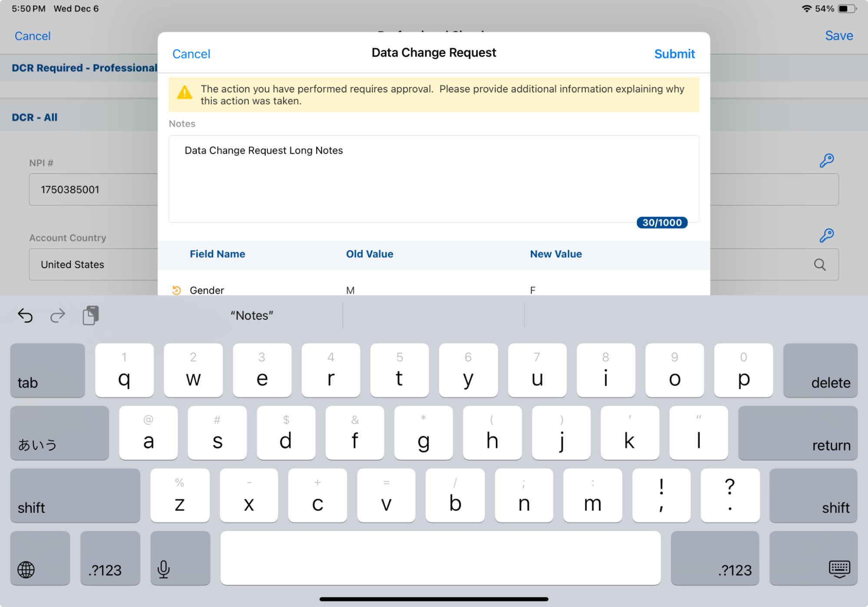The height and width of the screenshot is (607, 868).
Task: Tap the microphone dictation key
Action: (180, 559)
